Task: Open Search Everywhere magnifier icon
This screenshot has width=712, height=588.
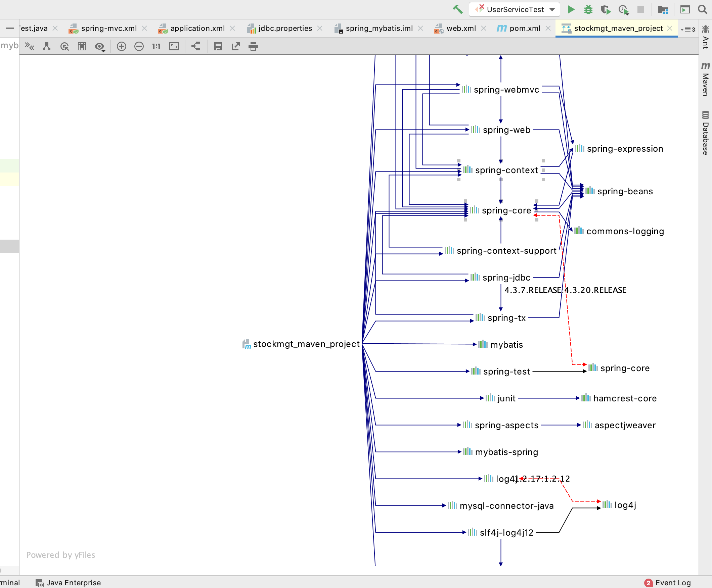Action: coord(703,9)
